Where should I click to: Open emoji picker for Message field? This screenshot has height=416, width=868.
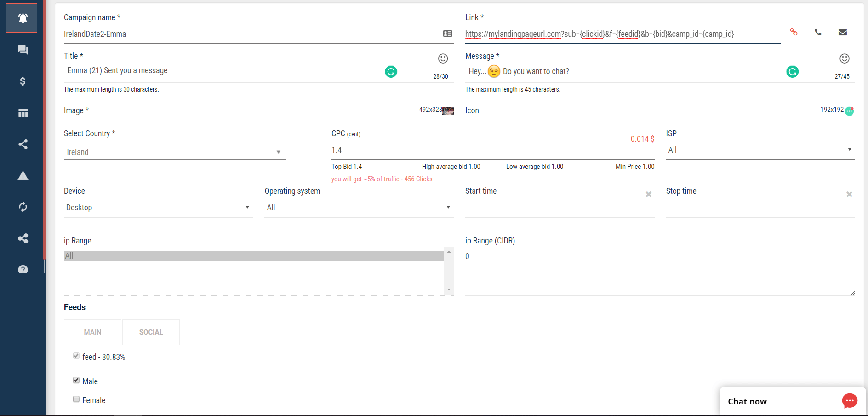point(844,58)
